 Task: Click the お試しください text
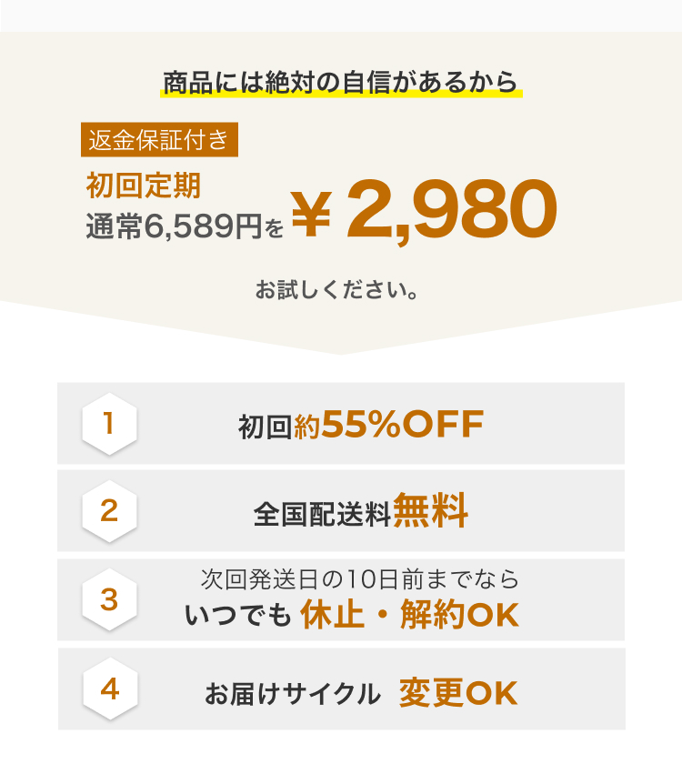point(336,289)
